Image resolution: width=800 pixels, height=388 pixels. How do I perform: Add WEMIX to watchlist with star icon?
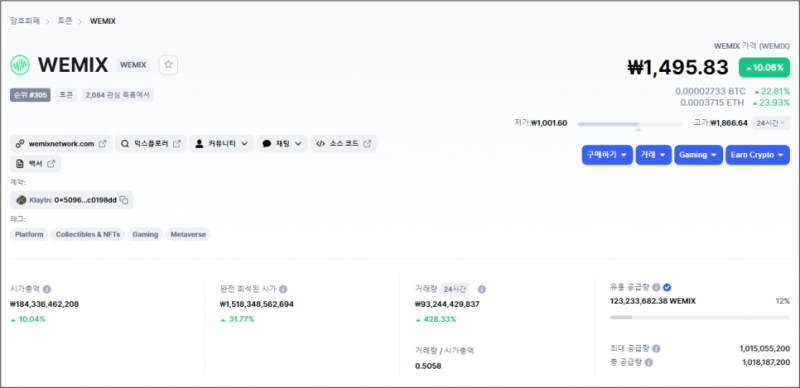(x=168, y=65)
